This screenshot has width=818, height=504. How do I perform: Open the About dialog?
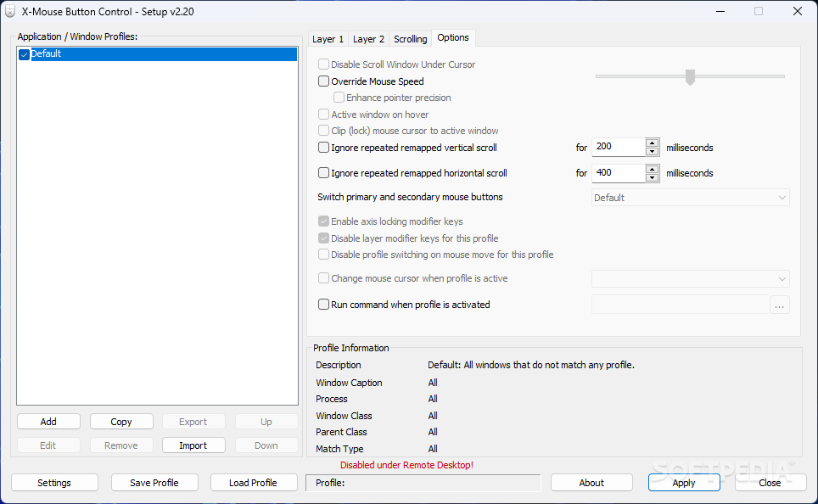(591, 483)
